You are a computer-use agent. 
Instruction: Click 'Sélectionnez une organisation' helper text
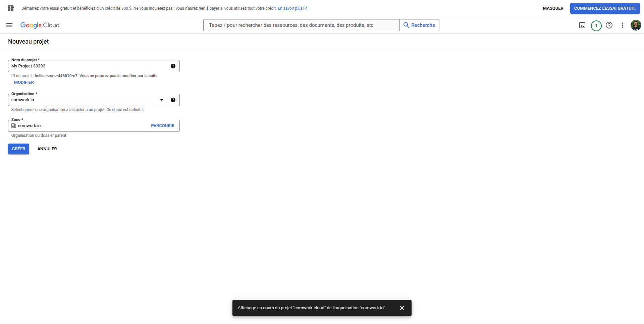pyautogui.click(x=77, y=110)
